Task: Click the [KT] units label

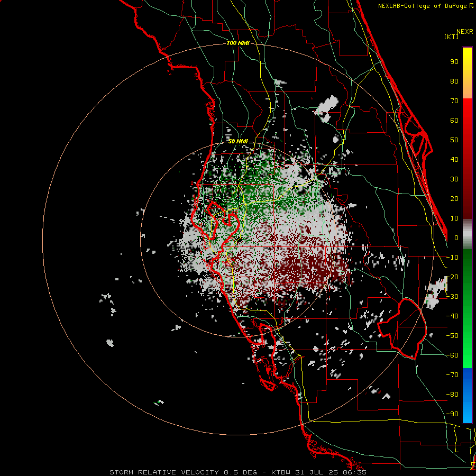Action: pos(452,36)
